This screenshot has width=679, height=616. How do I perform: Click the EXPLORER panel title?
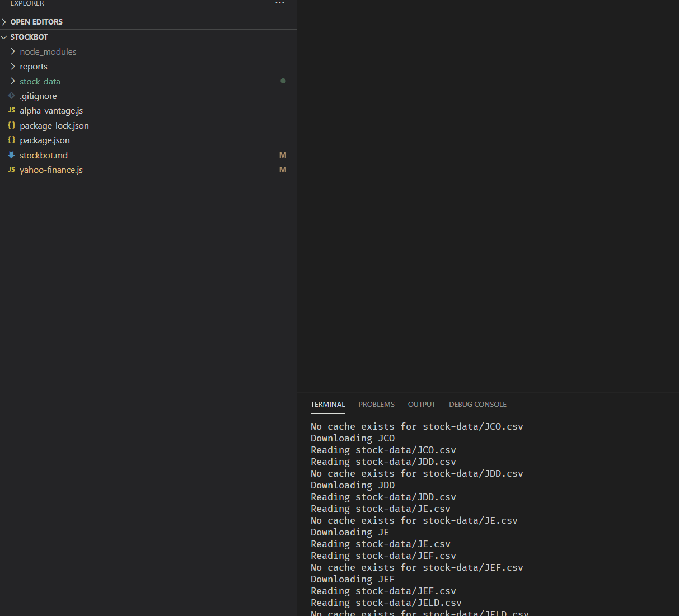pos(27,3)
